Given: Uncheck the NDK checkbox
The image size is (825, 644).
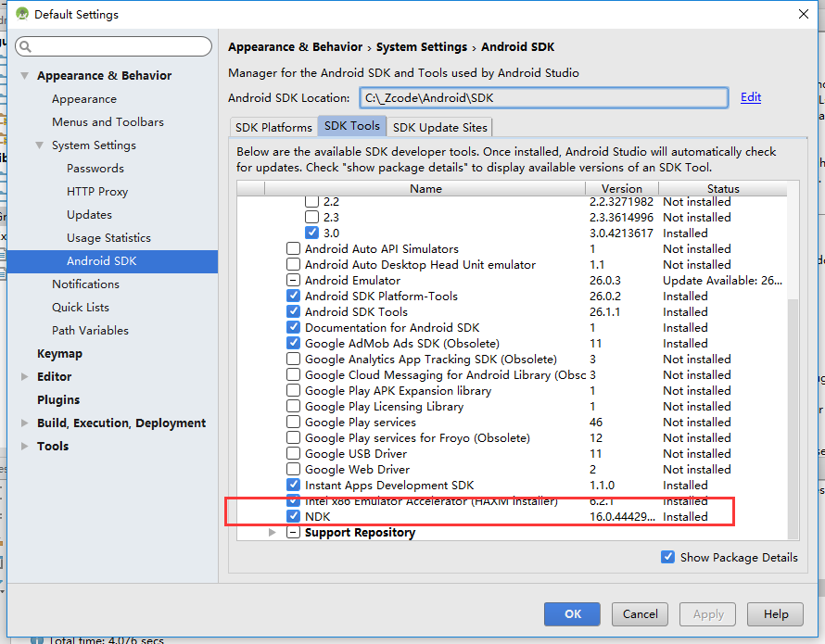Looking at the screenshot, I should pyautogui.click(x=293, y=516).
